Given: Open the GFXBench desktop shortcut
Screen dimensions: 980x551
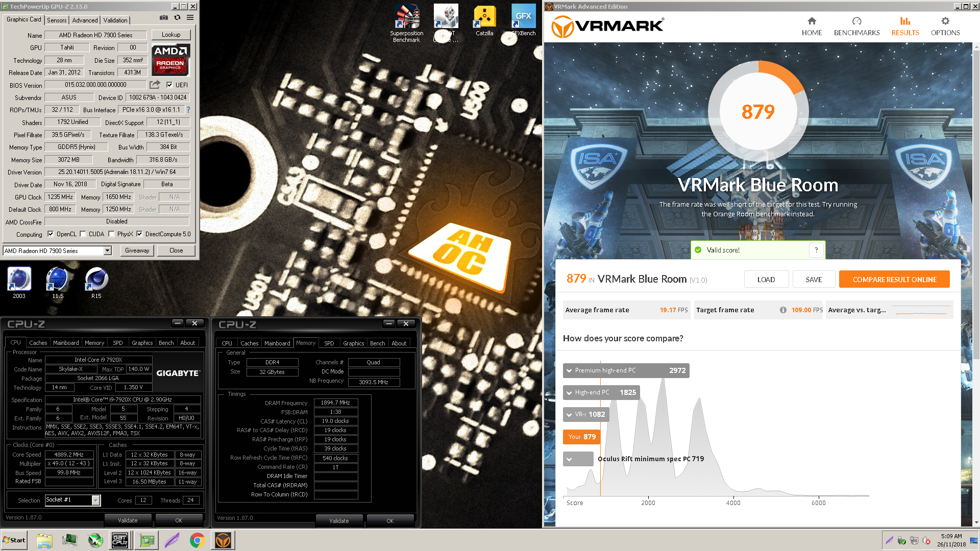Looking at the screenshot, I should click(524, 20).
